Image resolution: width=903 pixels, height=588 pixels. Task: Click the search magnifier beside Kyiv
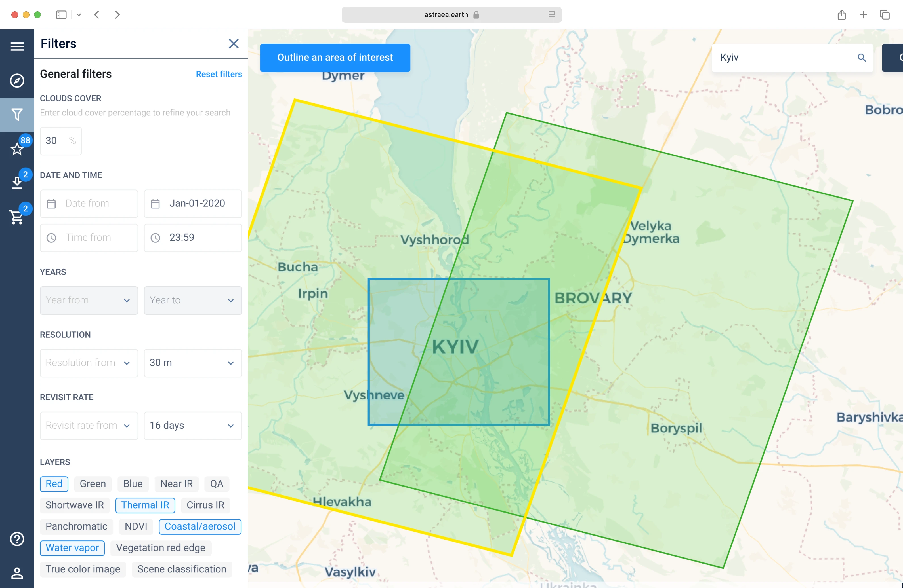click(861, 58)
